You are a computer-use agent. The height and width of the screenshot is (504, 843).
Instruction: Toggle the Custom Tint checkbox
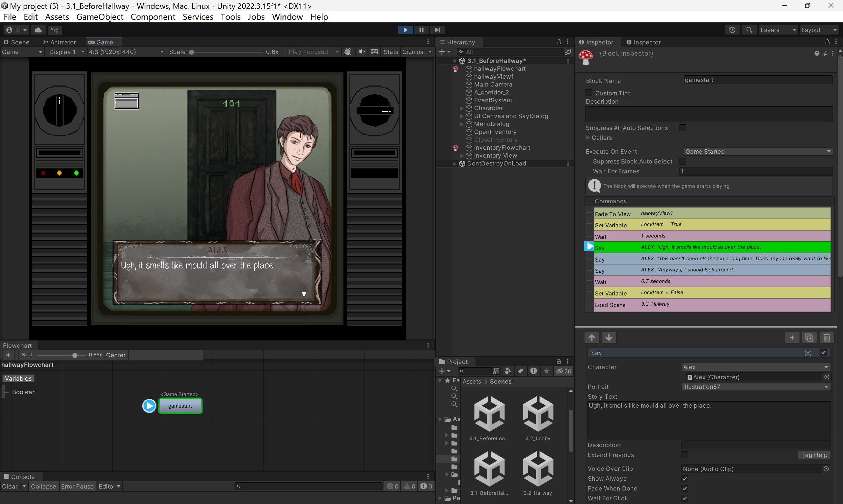(x=589, y=93)
